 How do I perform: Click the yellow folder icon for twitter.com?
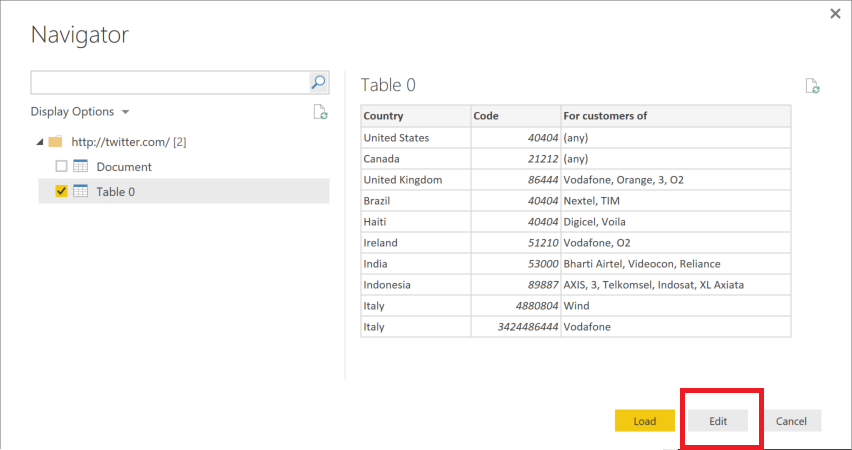tap(56, 142)
